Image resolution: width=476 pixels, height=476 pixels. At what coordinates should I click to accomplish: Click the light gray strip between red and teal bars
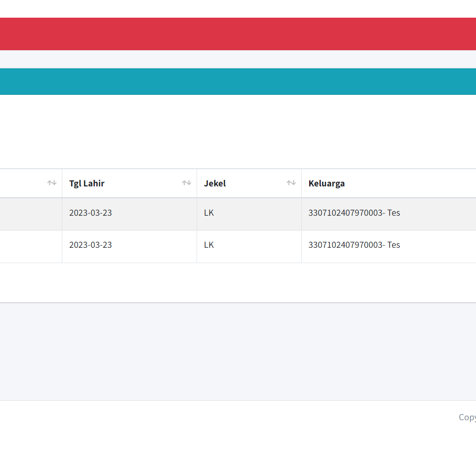click(238, 59)
